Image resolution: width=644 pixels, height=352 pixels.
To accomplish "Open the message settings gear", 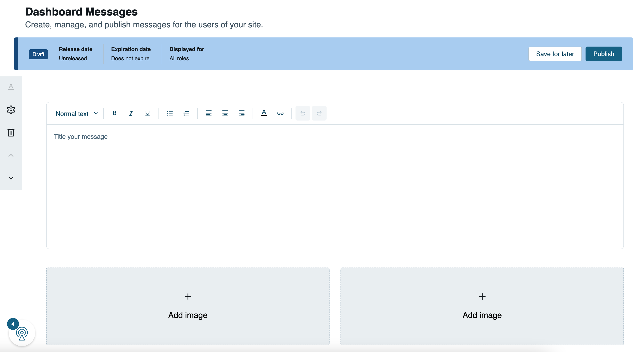I will 11,110.
